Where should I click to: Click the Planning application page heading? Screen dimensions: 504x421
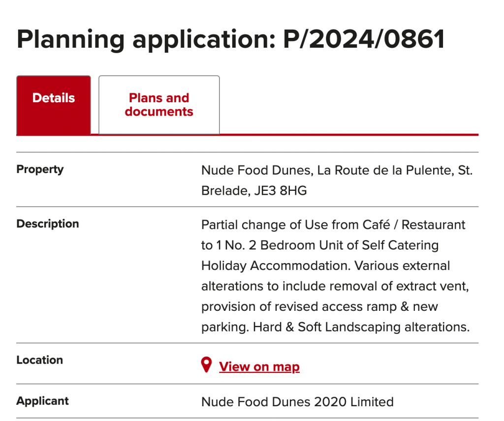(230, 39)
